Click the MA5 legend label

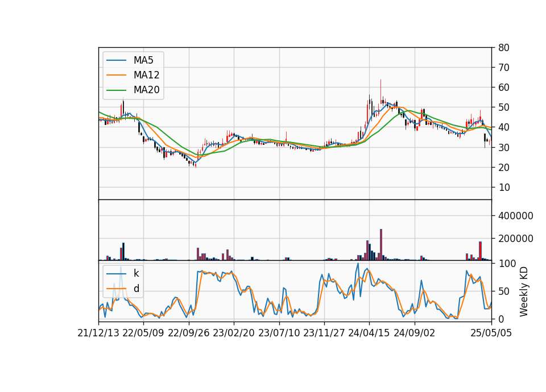point(143,60)
